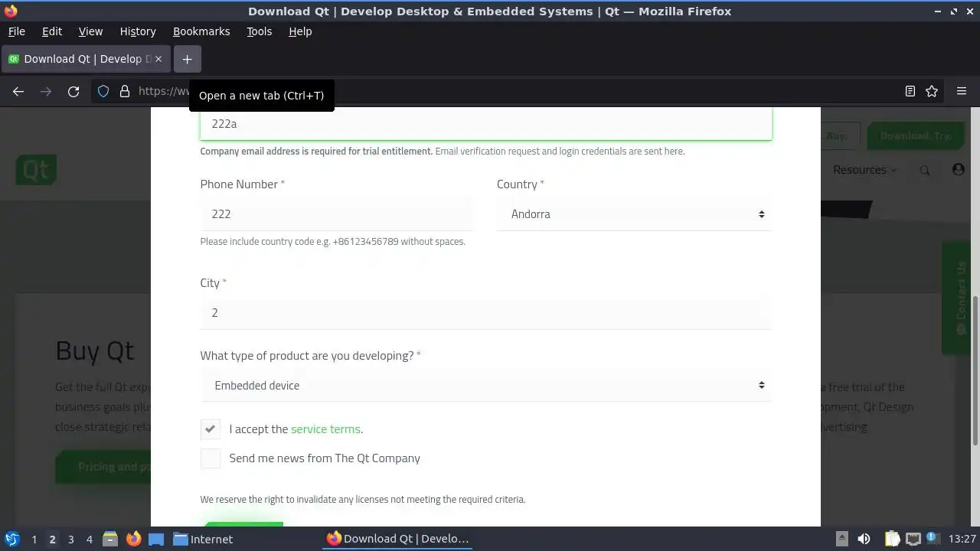980x551 pixels.
Task: Uncheck the accept service terms checkbox
Action: coord(211,429)
